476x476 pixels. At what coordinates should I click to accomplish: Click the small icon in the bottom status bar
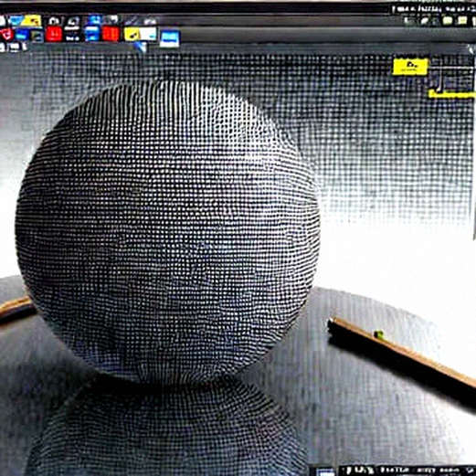[x=325, y=471]
